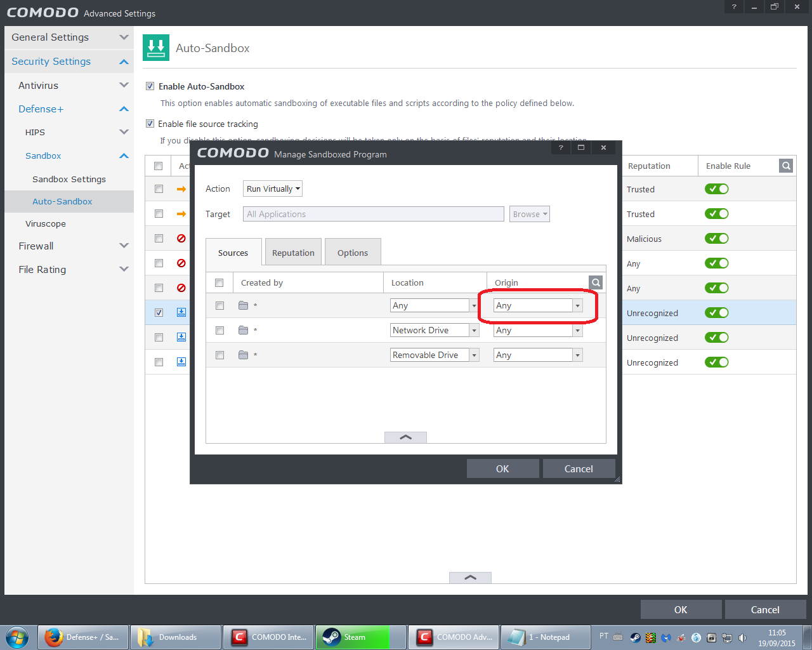The image size is (812, 650).
Task: Expand Antivirus section in sidebar
Action: pos(69,85)
